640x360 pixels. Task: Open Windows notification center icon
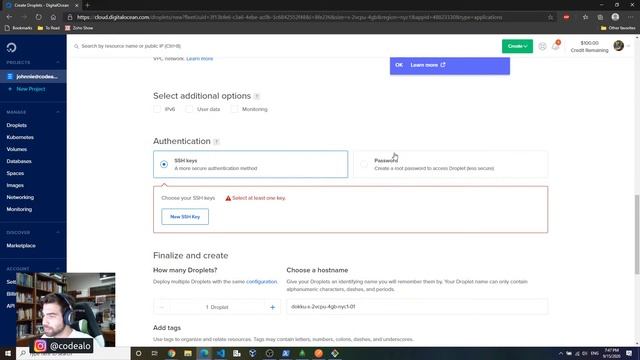629,353
